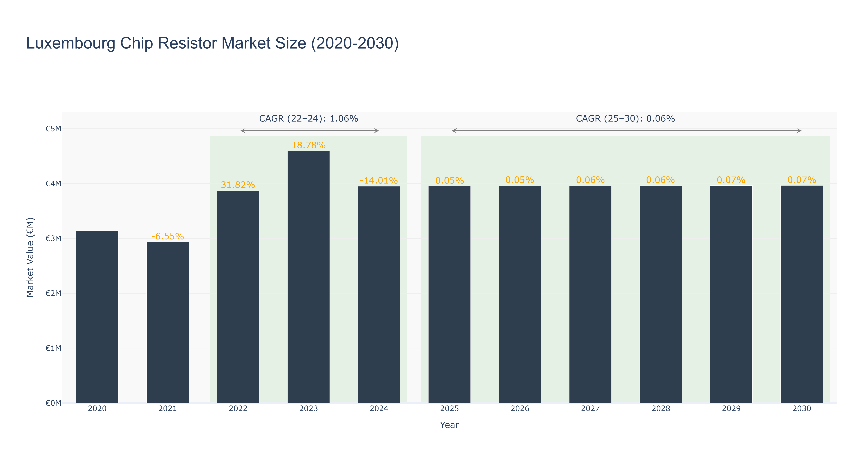Image resolution: width=868 pixels, height=465 pixels.
Task: Select the 2030 bar
Action: click(801, 294)
